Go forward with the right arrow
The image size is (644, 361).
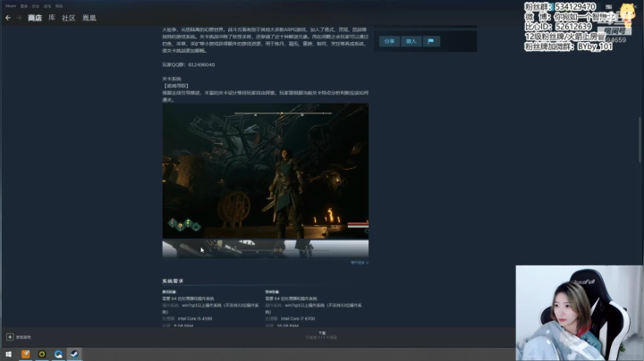(19, 18)
